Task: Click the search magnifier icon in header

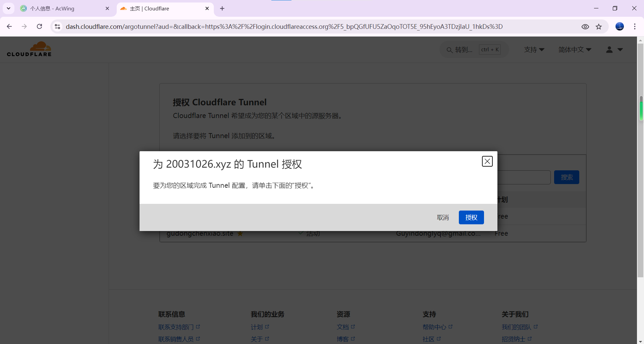Action: pyautogui.click(x=449, y=50)
